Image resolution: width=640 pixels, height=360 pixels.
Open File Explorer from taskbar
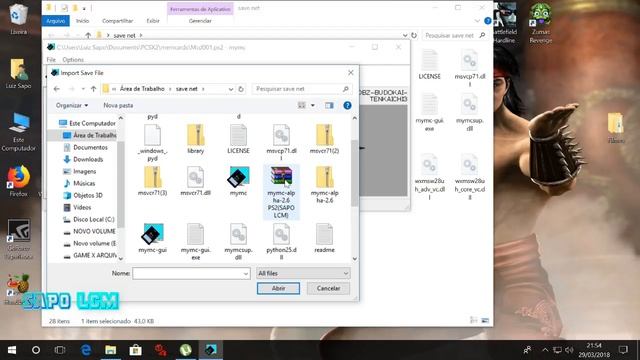[110, 350]
